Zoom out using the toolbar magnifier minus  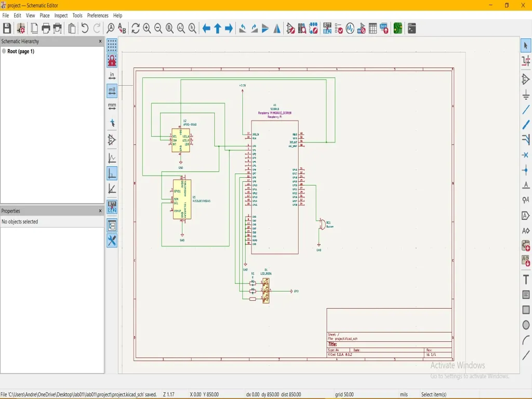158,29
